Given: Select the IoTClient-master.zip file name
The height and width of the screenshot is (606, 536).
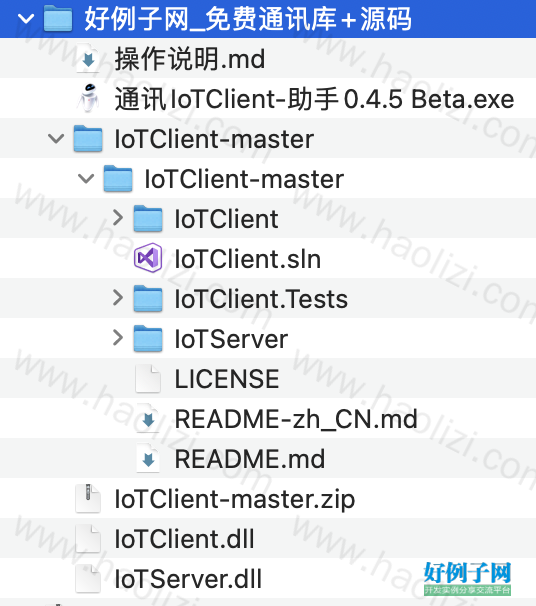Looking at the screenshot, I should tap(235, 499).
